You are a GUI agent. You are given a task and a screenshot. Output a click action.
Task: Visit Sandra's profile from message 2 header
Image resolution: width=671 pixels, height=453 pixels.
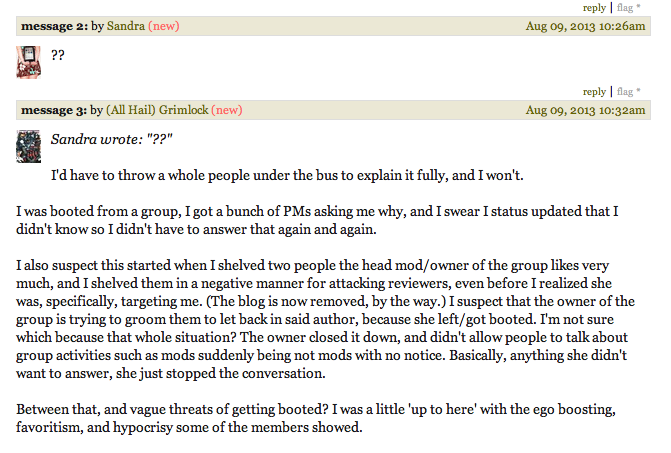126,26
